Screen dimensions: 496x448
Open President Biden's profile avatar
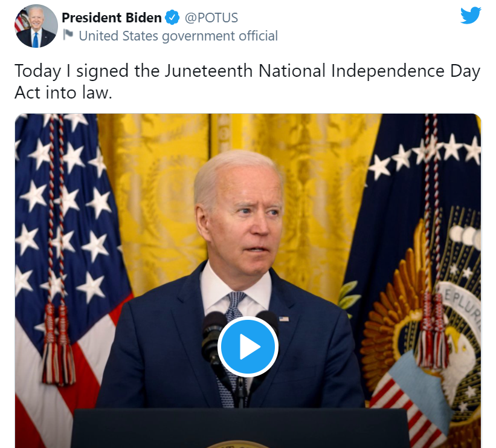pyautogui.click(x=36, y=26)
